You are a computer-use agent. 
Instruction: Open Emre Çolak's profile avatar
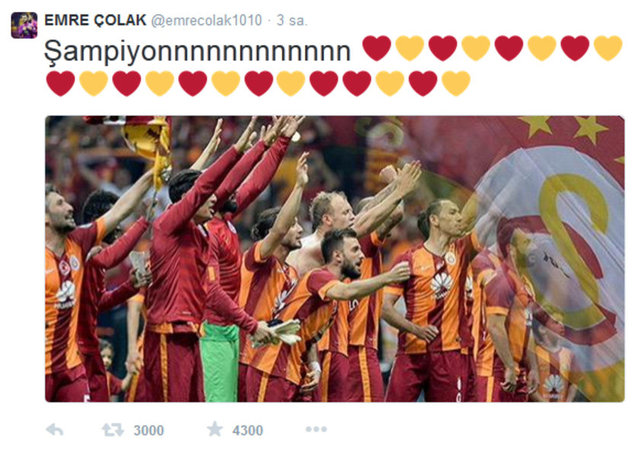[24, 25]
